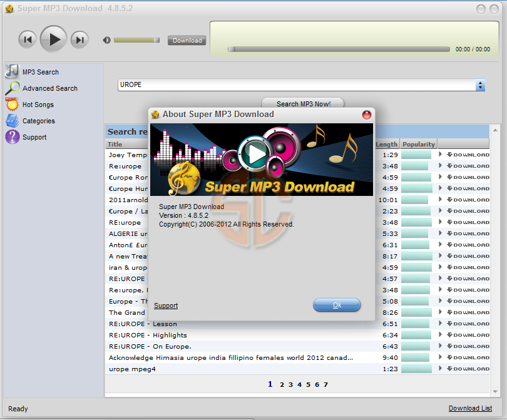Go to results page 5

pyautogui.click(x=308, y=385)
